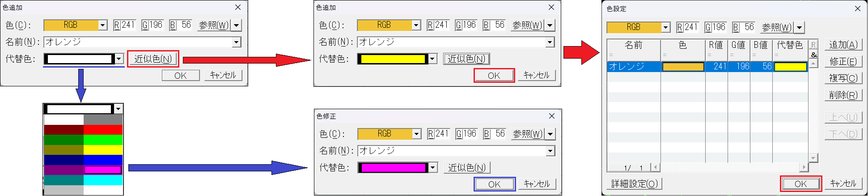Viewport: 868px width, 196px height.
Task: Select the オレンジ row in color list
Action: coord(707,67)
